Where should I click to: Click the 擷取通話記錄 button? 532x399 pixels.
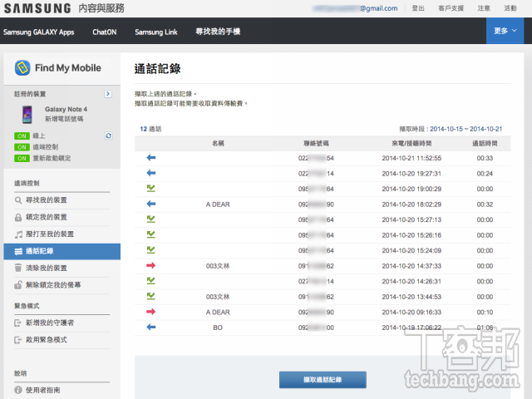(x=323, y=380)
